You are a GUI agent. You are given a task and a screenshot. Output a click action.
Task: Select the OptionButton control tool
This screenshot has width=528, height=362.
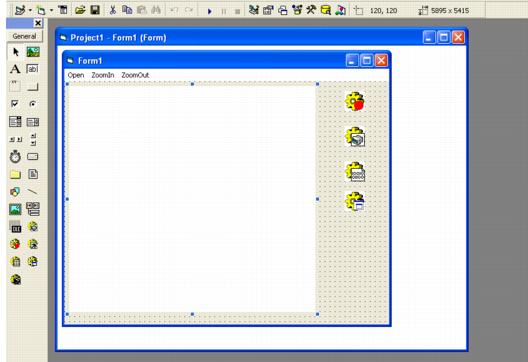pos(32,104)
